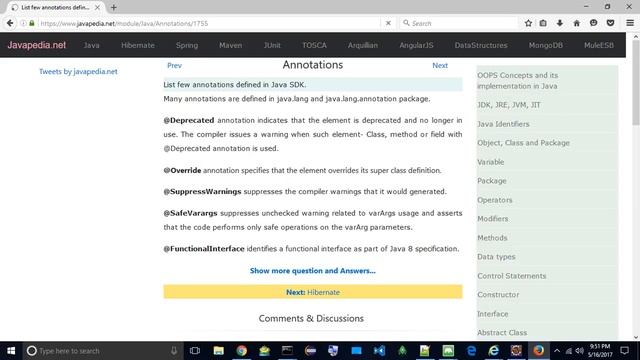Open the JUnit navbar item

point(272,45)
